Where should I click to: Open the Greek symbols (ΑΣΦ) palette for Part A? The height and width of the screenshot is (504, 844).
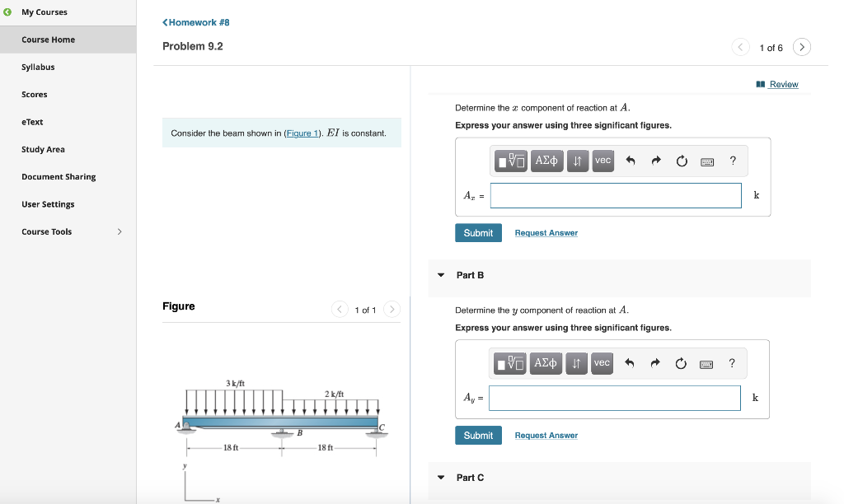tap(546, 161)
